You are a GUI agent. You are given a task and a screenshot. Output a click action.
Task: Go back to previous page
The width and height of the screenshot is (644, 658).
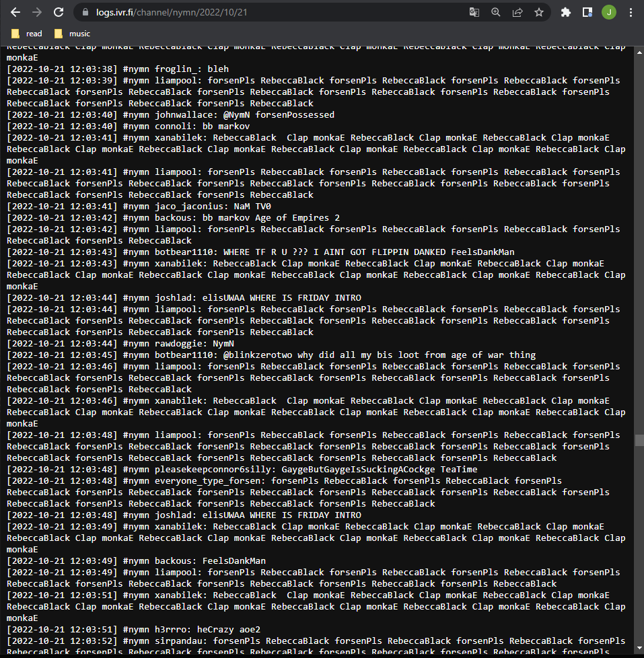coord(15,12)
